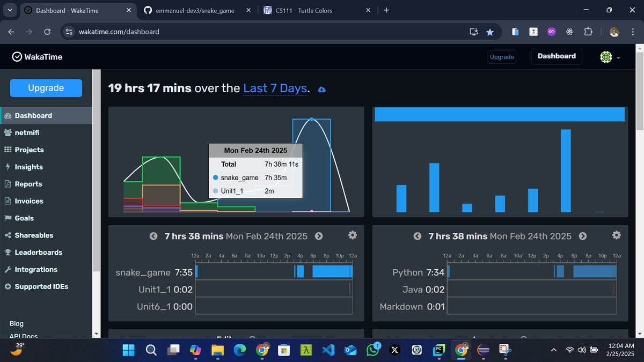The image size is (644, 362).
Task: Open a new browser tab
Action: tap(386, 10)
